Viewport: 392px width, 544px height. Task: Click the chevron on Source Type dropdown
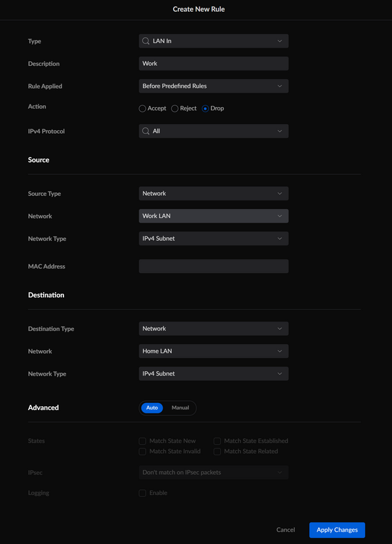tap(280, 193)
